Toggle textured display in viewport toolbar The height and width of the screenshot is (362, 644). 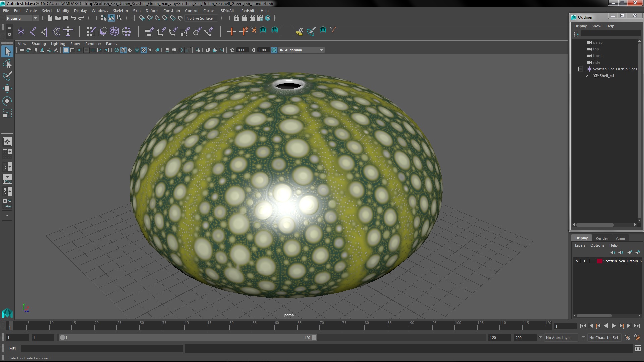click(x=144, y=50)
